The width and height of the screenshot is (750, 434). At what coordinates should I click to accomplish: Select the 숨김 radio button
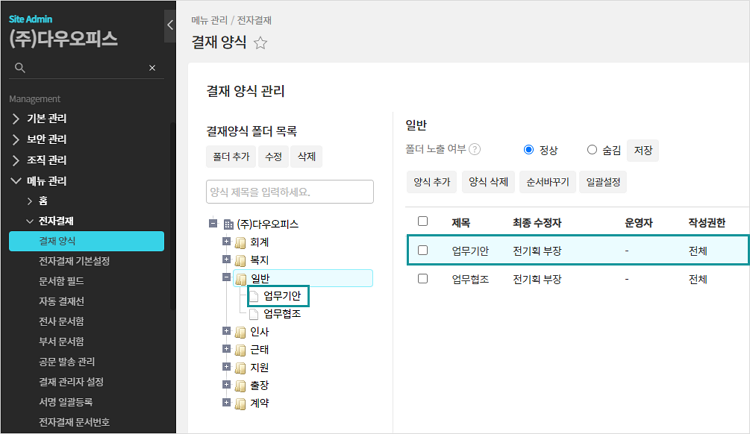click(593, 150)
